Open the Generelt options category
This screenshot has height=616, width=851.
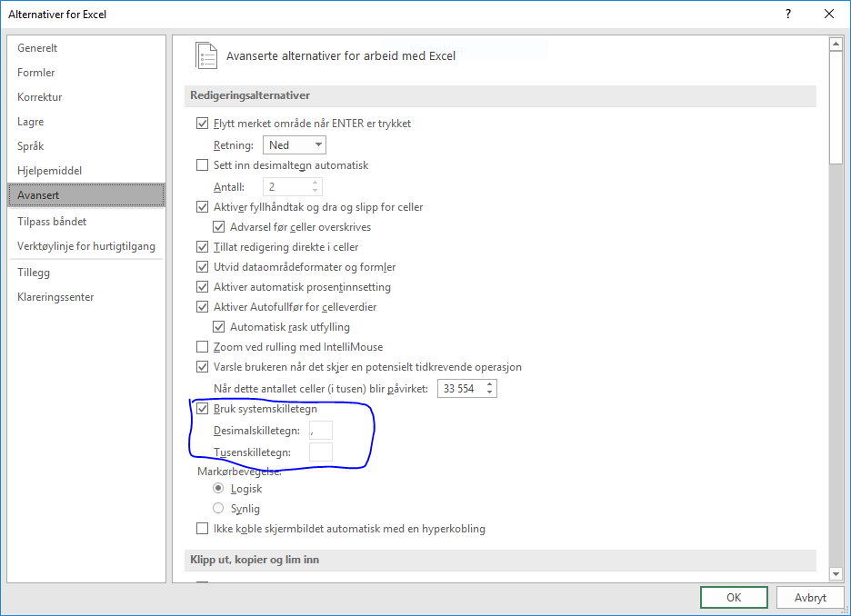click(x=86, y=48)
